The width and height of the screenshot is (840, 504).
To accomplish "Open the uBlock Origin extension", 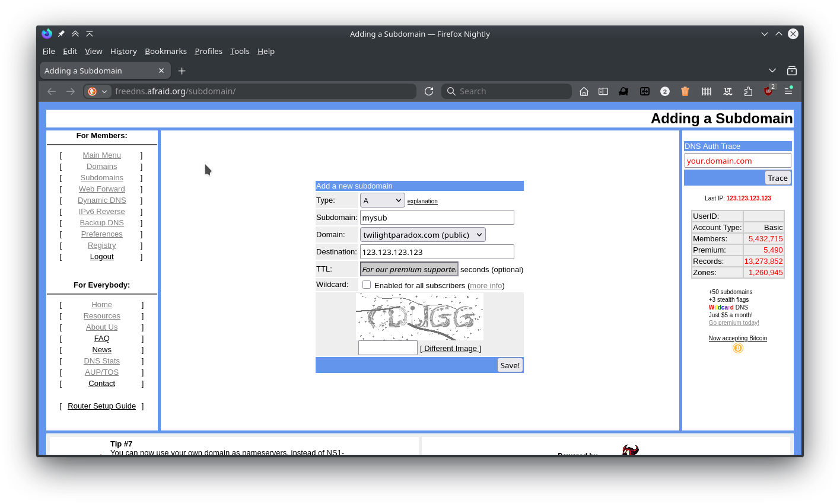I will point(769,91).
